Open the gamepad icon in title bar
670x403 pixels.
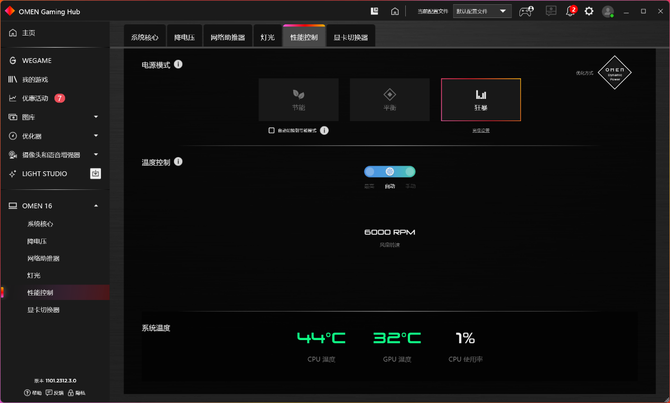(x=526, y=11)
